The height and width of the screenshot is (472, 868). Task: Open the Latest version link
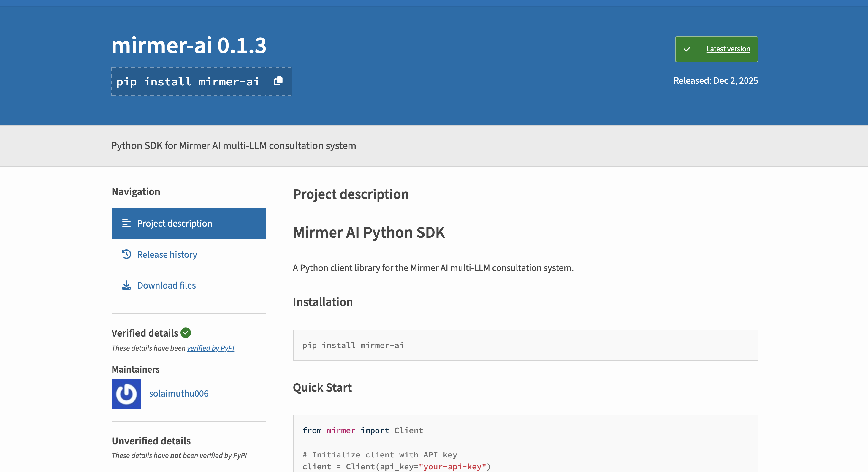pos(728,49)
